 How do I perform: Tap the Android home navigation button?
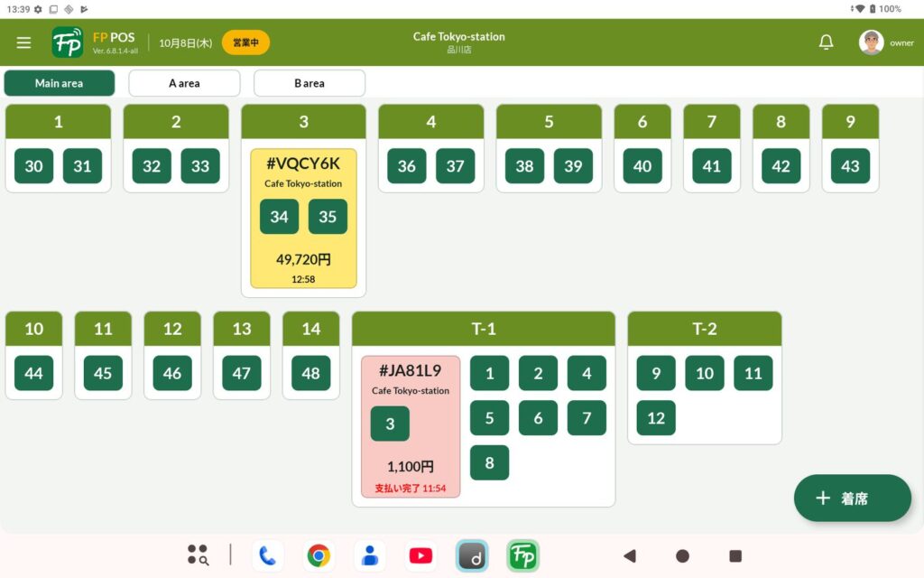(x=682, y=555)
